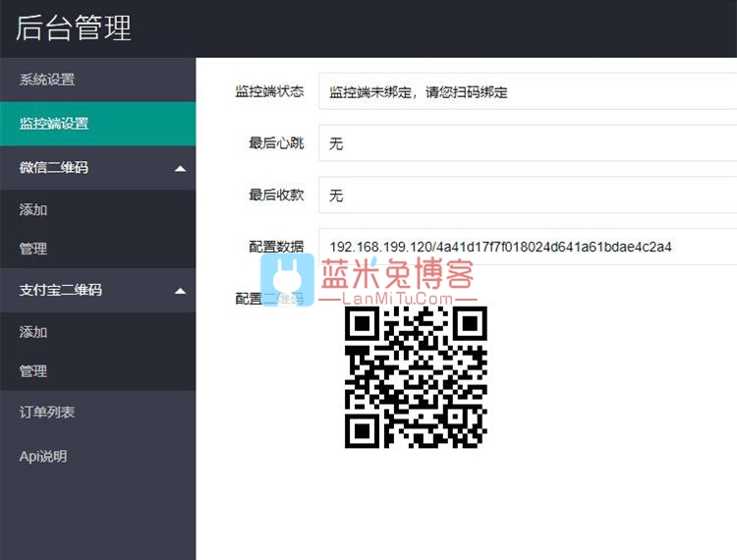Click the 监控端状态 field
Image resolution: width=737 pixels, height=560 pixels.
[528, 91]
